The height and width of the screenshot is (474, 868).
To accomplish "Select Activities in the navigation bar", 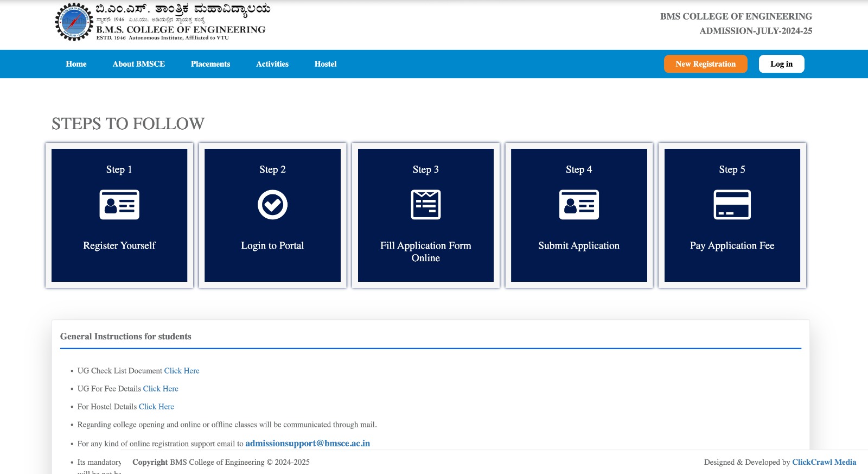I will pyautogui.click(x=272, y=64).
